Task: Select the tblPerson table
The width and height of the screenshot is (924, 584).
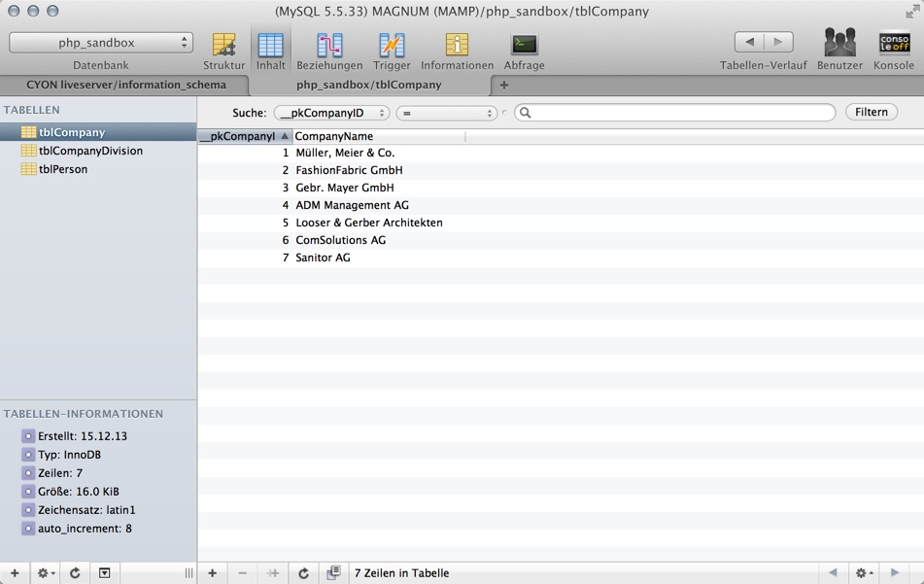Action: (x=63, y=169)
